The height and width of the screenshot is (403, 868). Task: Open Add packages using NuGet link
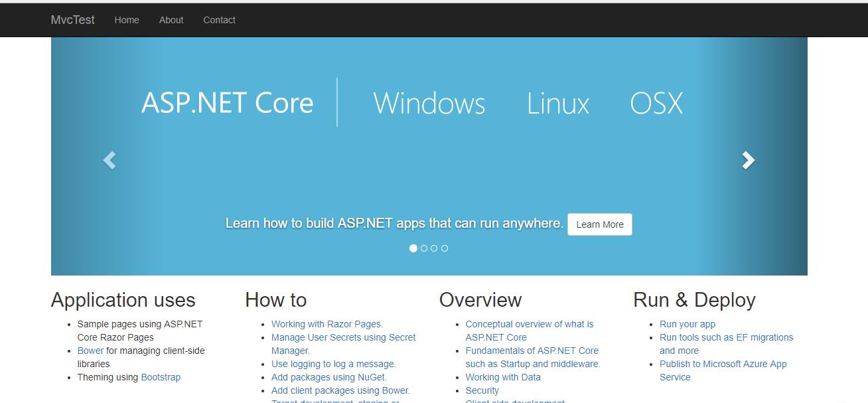328,377
